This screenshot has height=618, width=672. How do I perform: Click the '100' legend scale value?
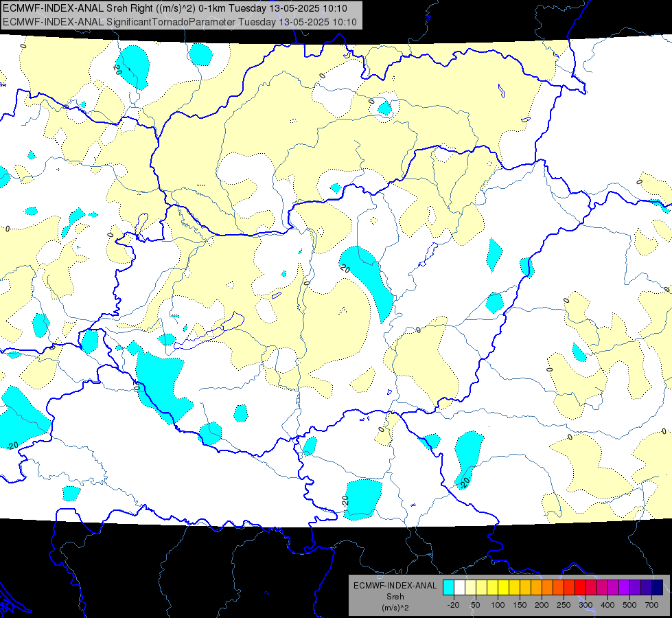pyautogui.click(x=498, y=605)
